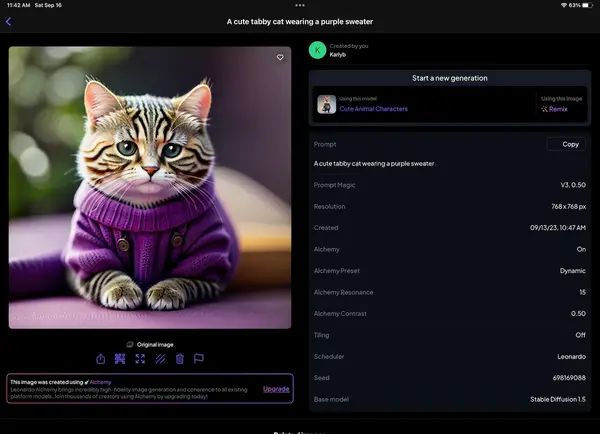Go back using the purple arrow
The width and height of the screenshot is (600, 434).
click(8, 21)
